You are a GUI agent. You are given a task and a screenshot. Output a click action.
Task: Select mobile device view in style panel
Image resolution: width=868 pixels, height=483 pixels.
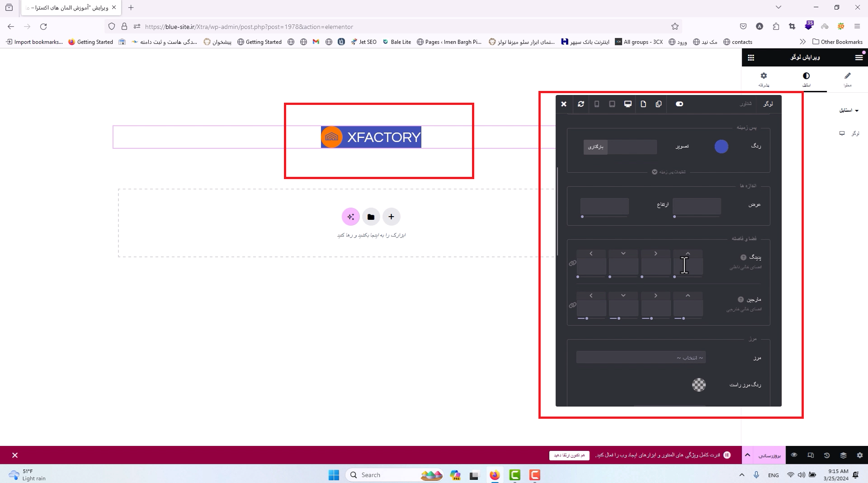(x=597, y=104)
